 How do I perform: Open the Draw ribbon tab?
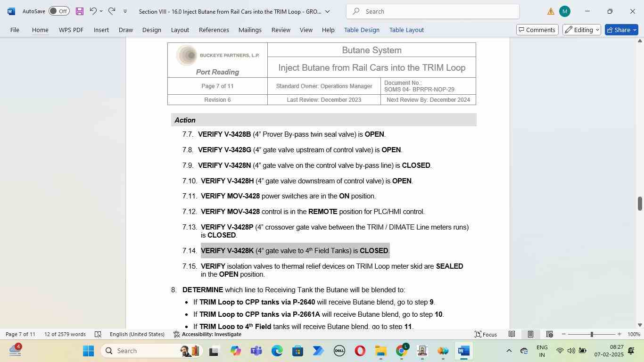[125, 30]
